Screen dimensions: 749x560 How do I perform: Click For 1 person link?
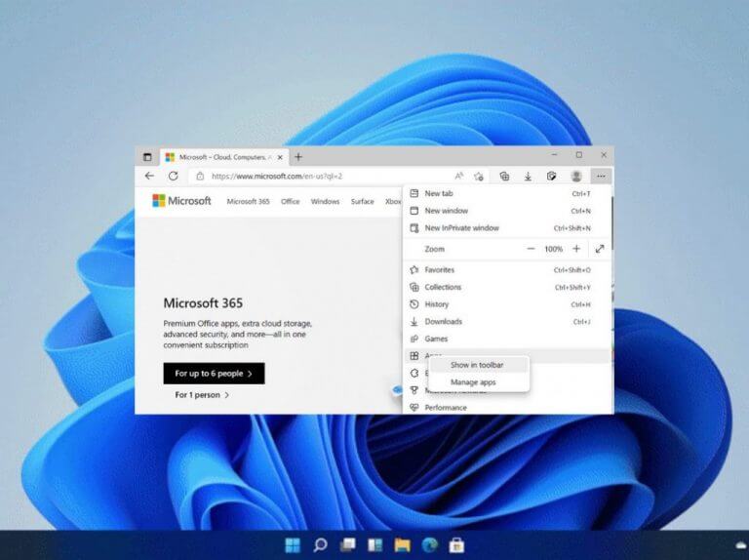coord(202,395)
